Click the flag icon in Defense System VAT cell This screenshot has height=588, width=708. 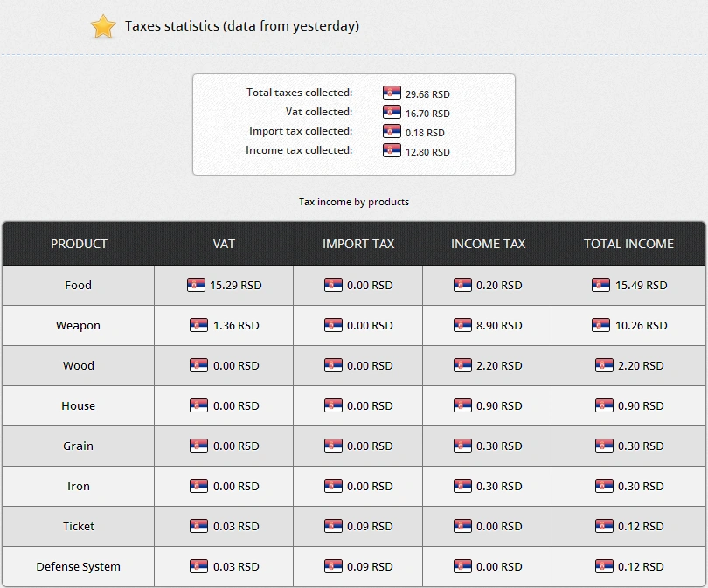(x=198, y=566)
